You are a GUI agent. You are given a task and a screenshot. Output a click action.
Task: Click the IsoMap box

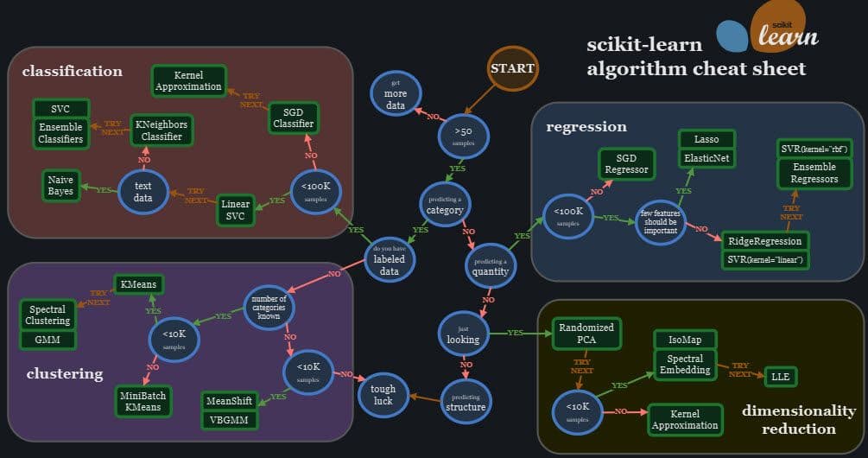pyautogui.click(x=685, y=340)
